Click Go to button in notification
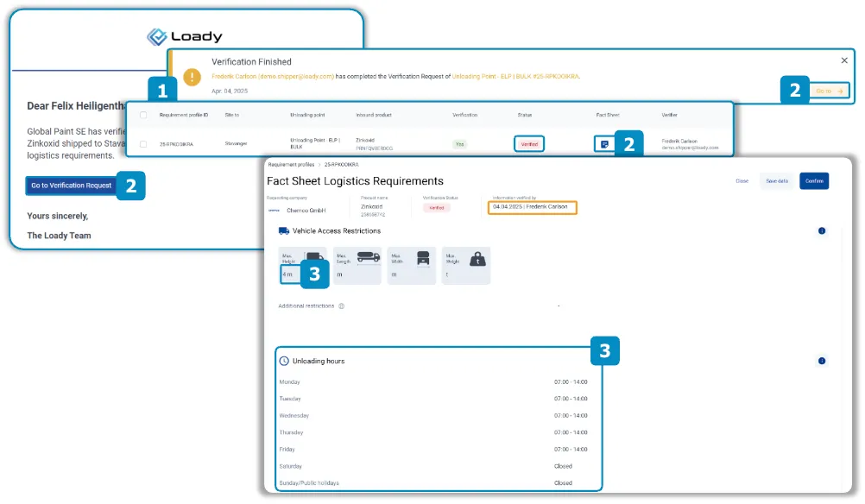Viewport: 865px width, 504px height. (829, 91)
